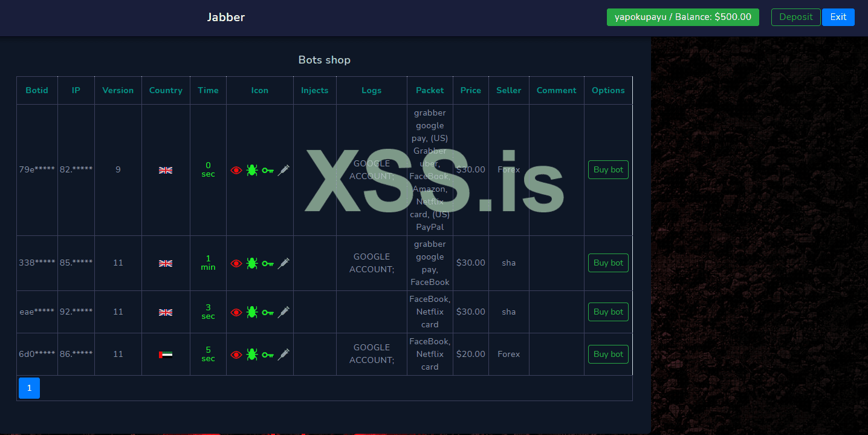Click the Injects column header
Viewport: 868px width, 435px height.
(315, 90)
